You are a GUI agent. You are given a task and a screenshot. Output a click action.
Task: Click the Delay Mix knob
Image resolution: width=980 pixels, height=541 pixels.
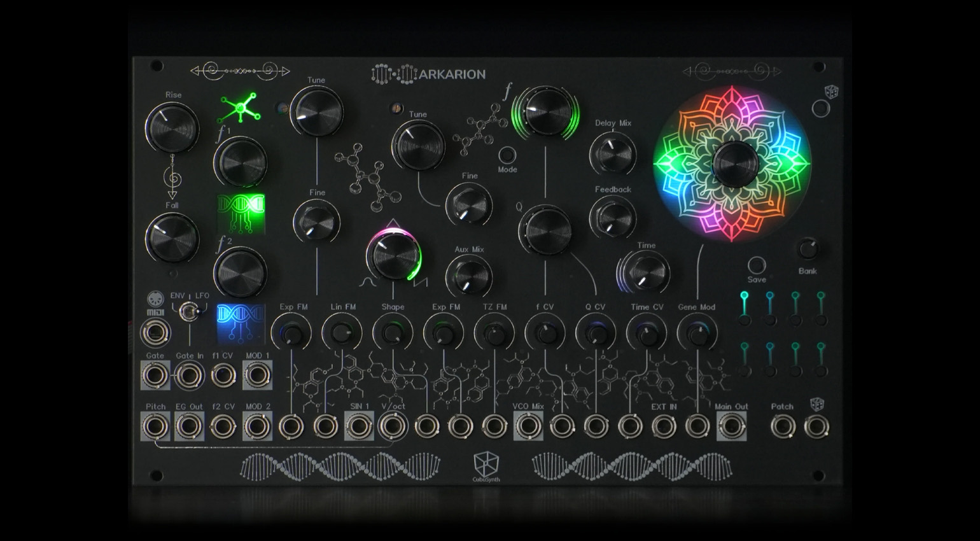(x=613, y=153)
